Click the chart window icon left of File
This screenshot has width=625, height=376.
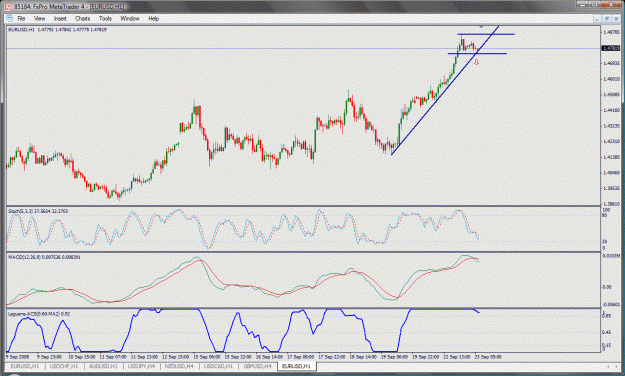click(x=10, y=18)
